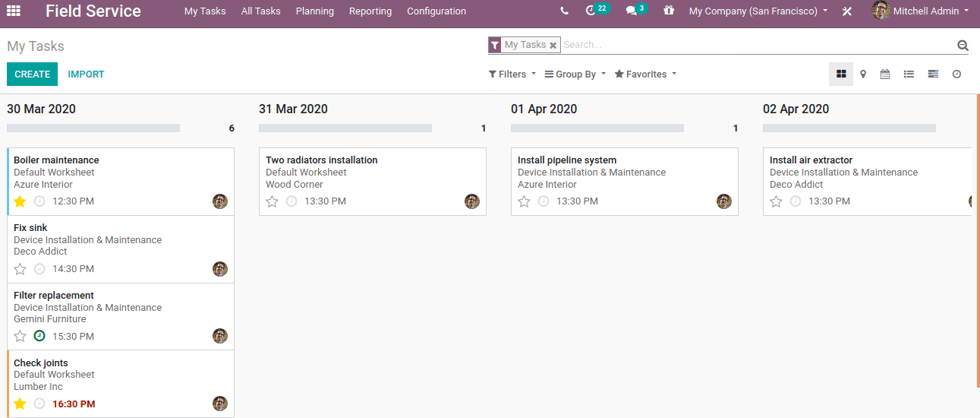Click assignee avatar on Boiler maintenance card
The image size is (980, 418).
(x=220, y=201)
